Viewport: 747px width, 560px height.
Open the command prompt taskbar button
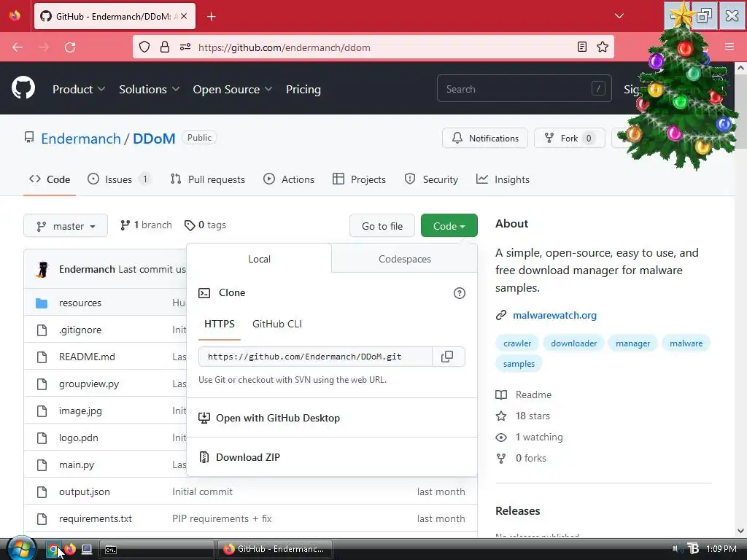tap(156, 550)
